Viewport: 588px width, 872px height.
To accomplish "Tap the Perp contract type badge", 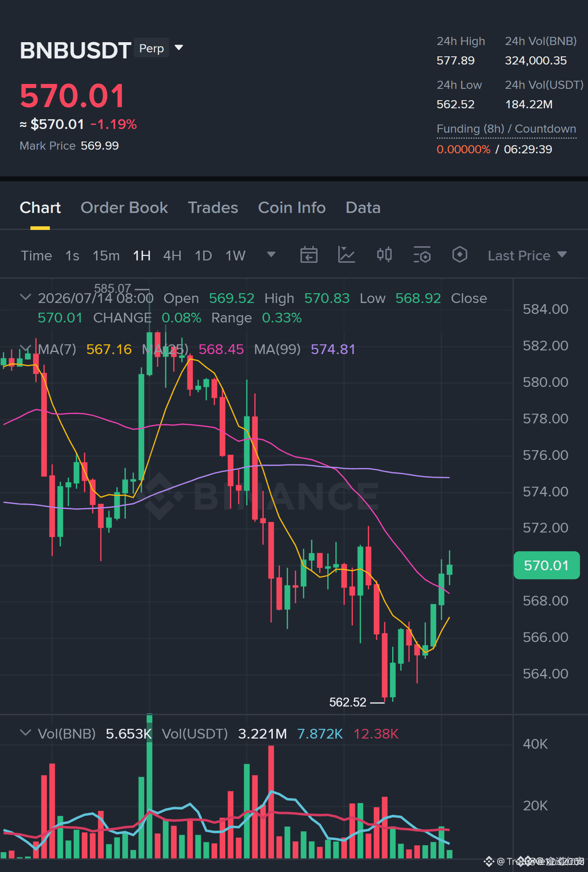I will pos(151,48).
